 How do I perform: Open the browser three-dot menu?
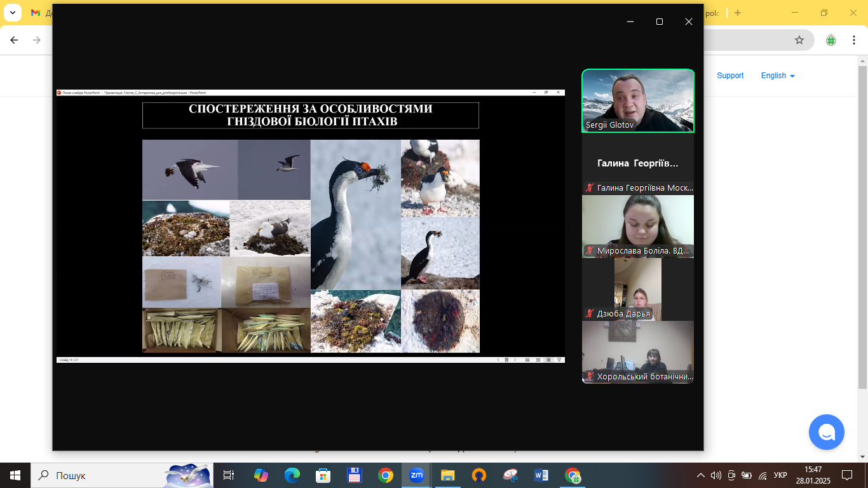(852, 40)
